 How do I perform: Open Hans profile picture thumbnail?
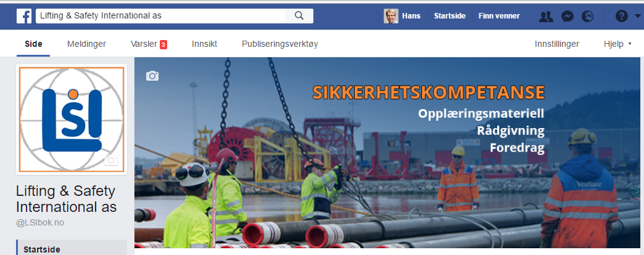coord(391,16)
